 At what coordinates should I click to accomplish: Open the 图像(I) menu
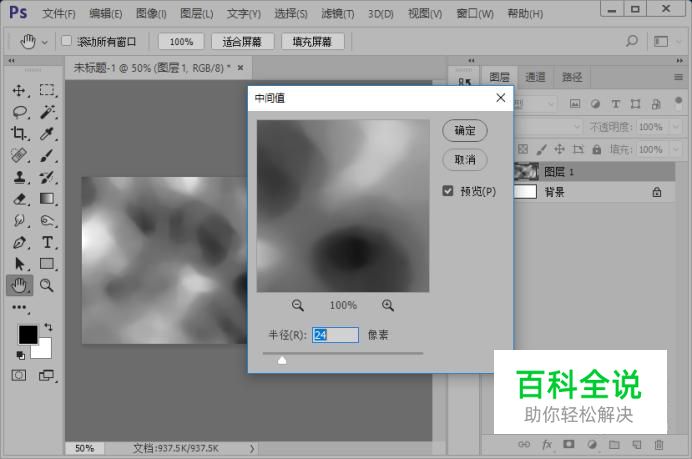click(151, 14)
